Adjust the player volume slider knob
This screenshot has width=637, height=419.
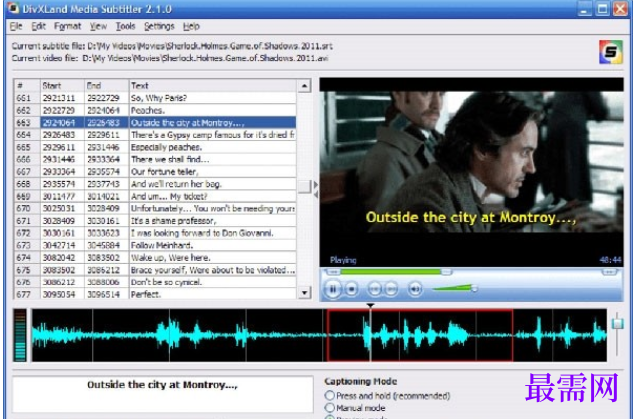[474, 289]
